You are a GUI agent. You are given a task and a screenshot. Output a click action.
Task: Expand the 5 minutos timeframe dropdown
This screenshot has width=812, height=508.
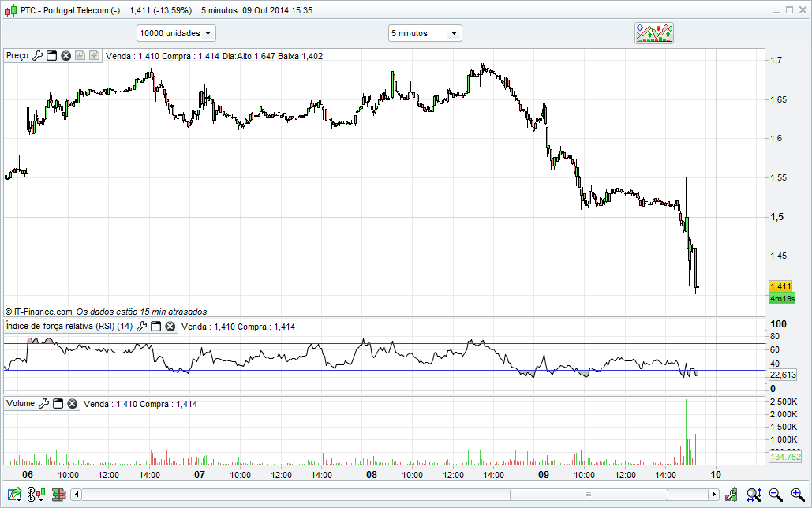click(425, 33)
